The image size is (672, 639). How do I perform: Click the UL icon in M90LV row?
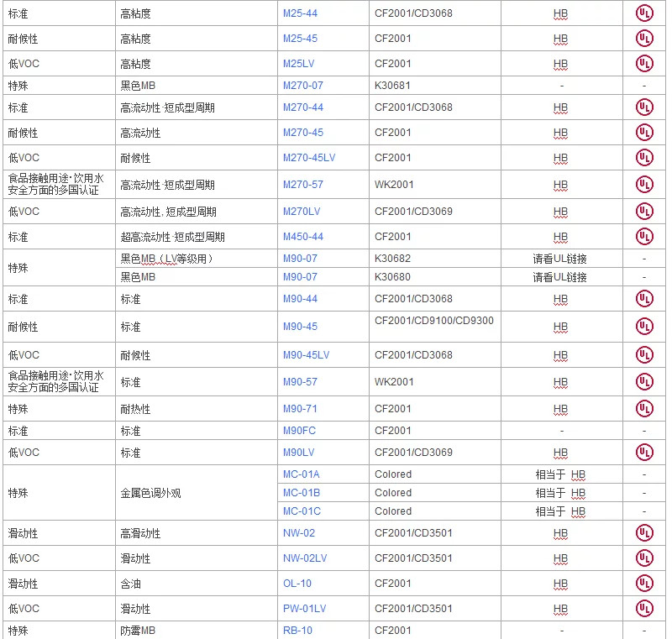(x=644, y=453)
